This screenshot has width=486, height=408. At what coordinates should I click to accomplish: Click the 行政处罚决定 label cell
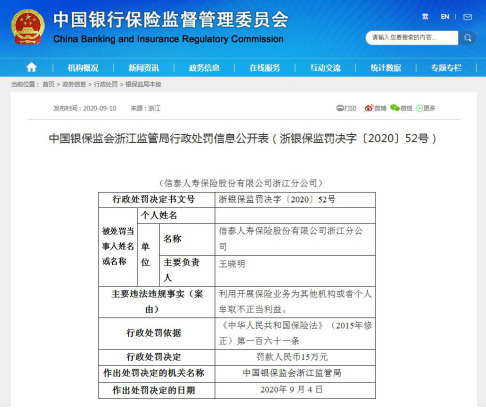(x=157, y=357)
